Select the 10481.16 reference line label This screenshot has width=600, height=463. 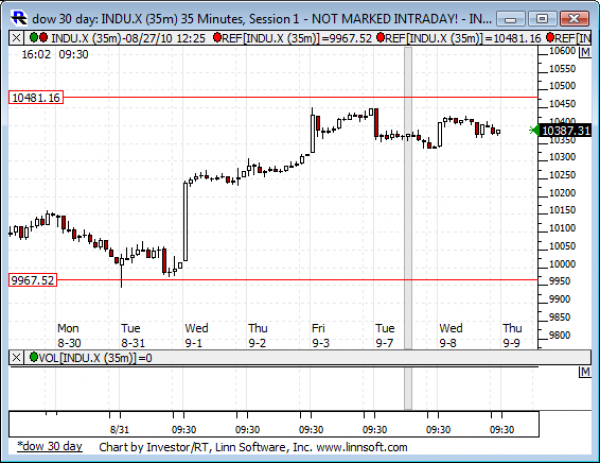coord(36,98)
